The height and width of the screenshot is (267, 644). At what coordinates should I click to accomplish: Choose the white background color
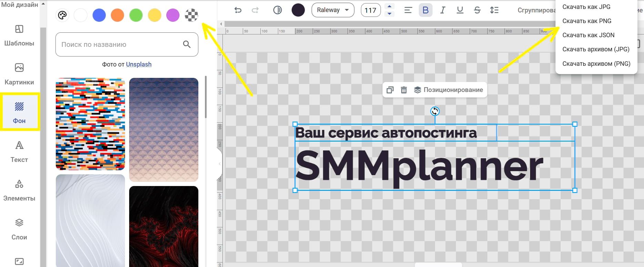coord(81,15)
